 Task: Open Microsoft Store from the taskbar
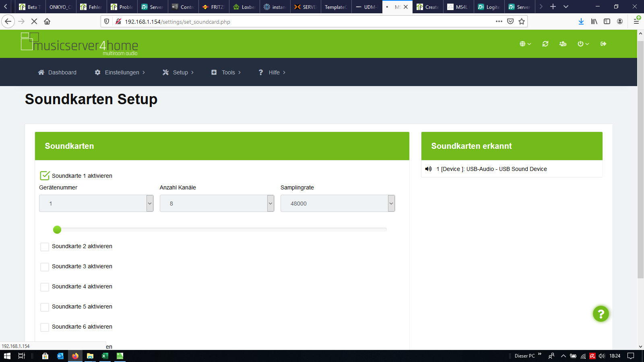point(45,356)
